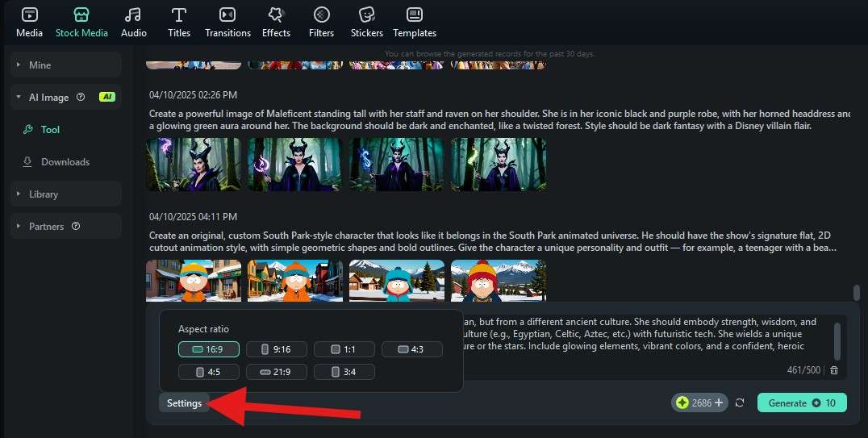Image resolution: width=868 pixels, height=438 pixels.
Task: Open the Filters tab icon
Action: [322, 15]
